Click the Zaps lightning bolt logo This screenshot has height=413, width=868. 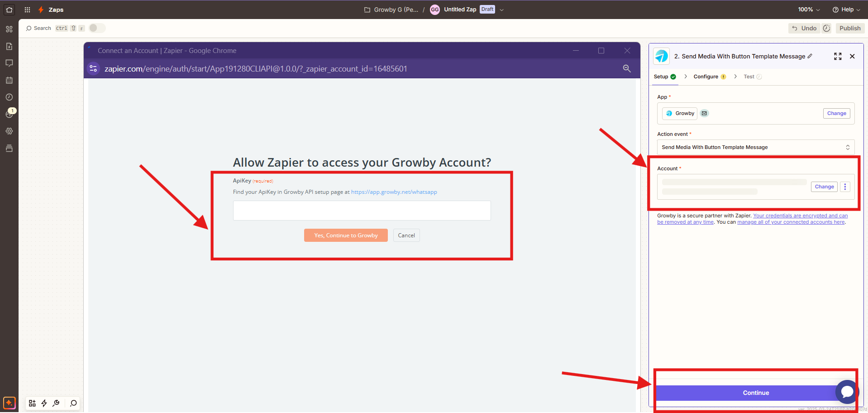[x=41, y=10]
